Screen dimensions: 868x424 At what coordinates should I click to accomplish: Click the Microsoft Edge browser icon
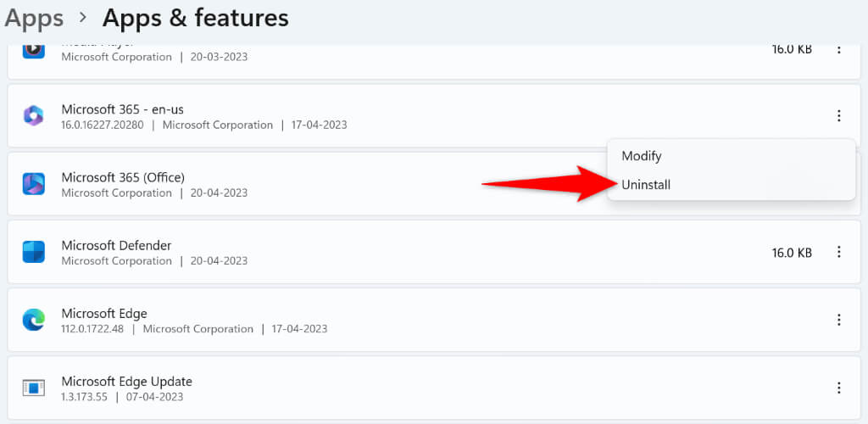[33, 320]
